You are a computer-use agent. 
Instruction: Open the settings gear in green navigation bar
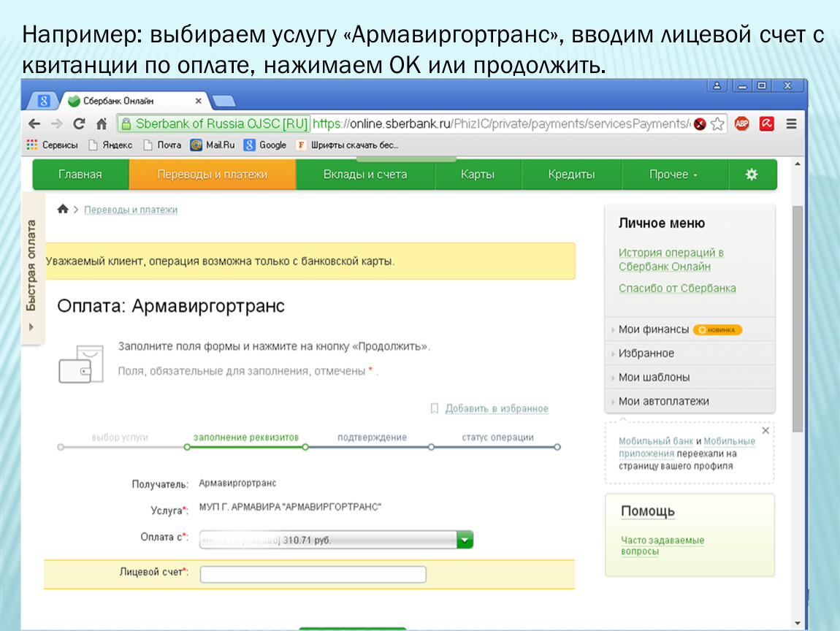tap(752, 175)
